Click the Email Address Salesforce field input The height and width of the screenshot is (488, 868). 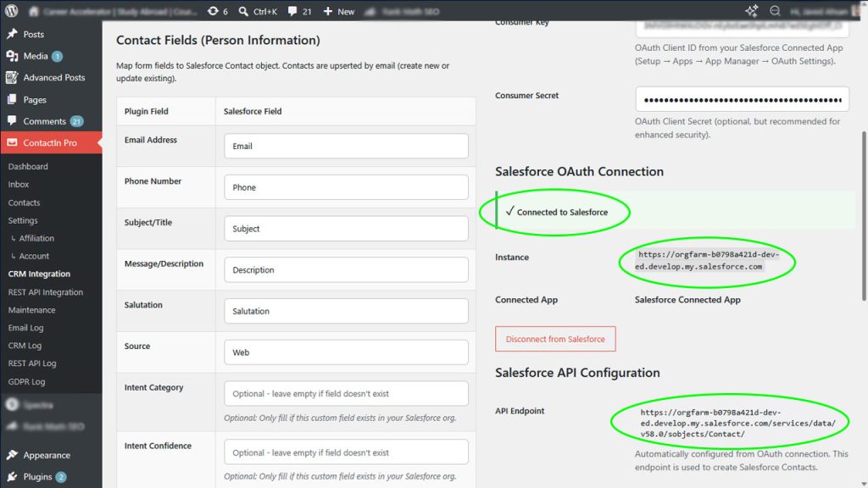(346, 146)
